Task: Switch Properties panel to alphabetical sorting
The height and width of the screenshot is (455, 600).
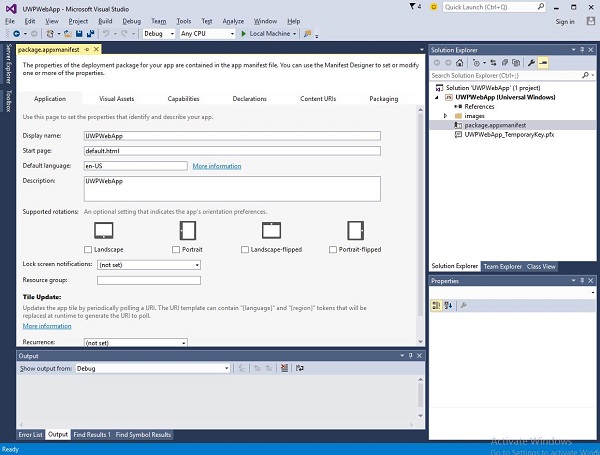Action: point(448,304)
